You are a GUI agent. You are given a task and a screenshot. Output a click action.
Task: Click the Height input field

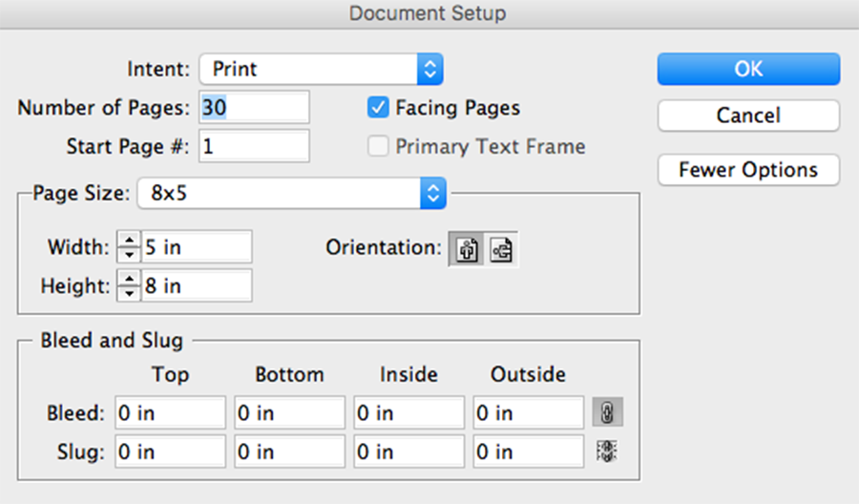point(197,285)
